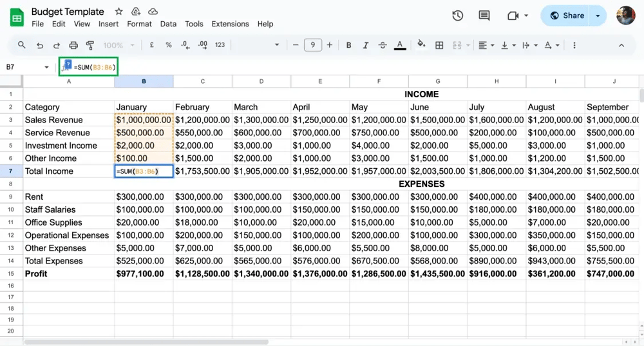The height and width of the screenshot is (346, 644).
Task: Open the Extensions menu
Action: [x=230, y=24]
